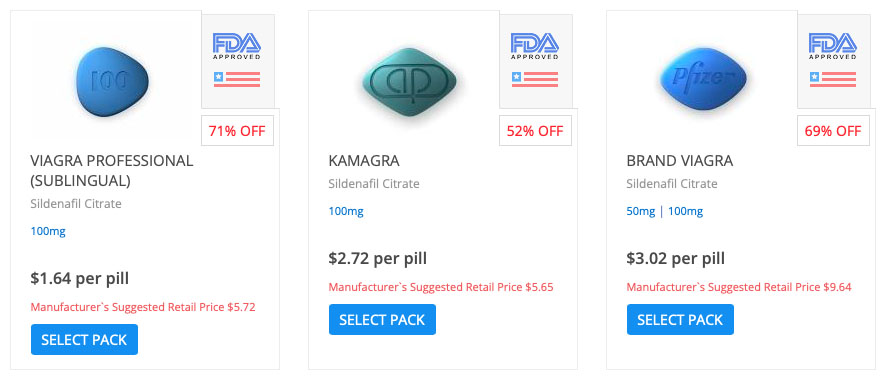Viewport: 888px width, 380px height.
Task: Click the 71% OFF discount label
Action: tap(237, 131)
